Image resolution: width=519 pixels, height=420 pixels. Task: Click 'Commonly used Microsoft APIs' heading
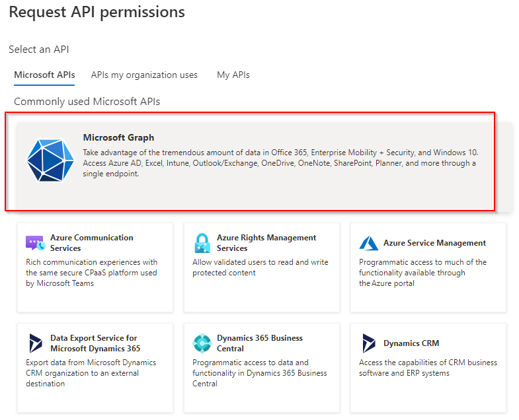[x=87, y=102]
